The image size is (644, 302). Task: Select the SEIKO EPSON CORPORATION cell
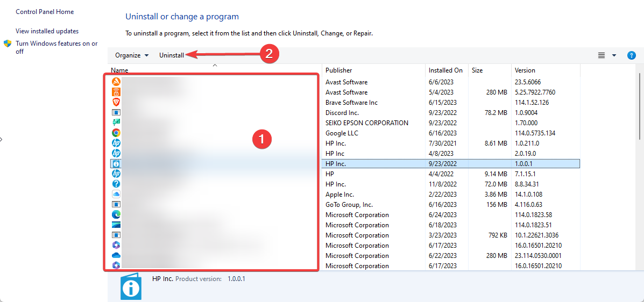pyautogui.click(x=367, y=123)
